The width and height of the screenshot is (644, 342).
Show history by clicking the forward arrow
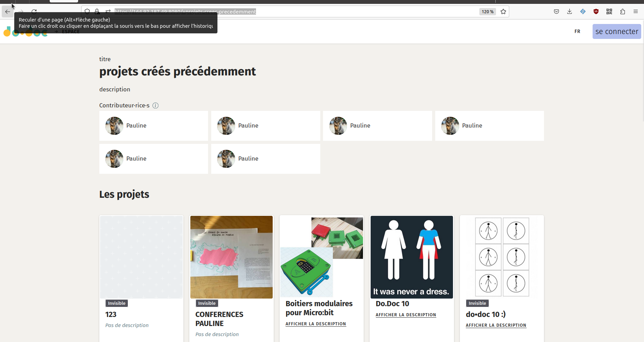point(21,11)
